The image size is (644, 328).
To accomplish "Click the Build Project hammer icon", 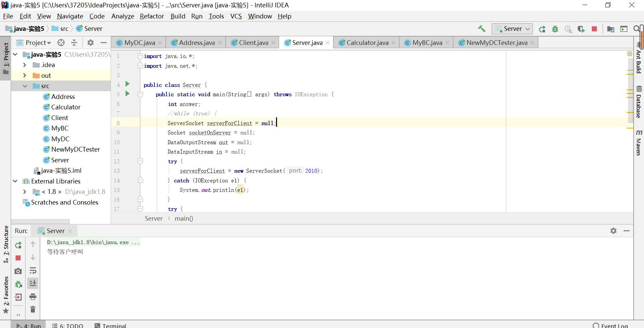I will point(482,29).
